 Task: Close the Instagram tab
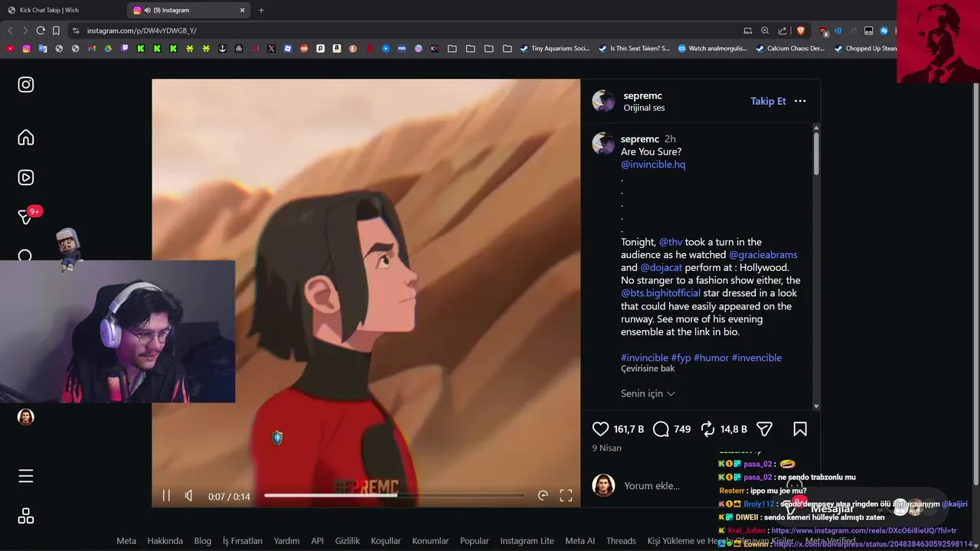click(243, 10)
